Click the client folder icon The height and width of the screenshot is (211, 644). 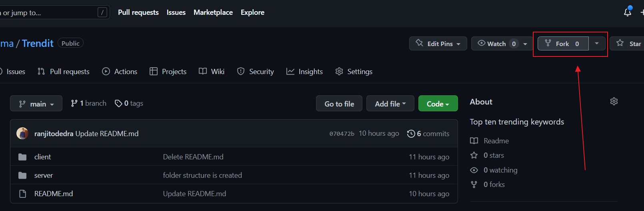22,157
